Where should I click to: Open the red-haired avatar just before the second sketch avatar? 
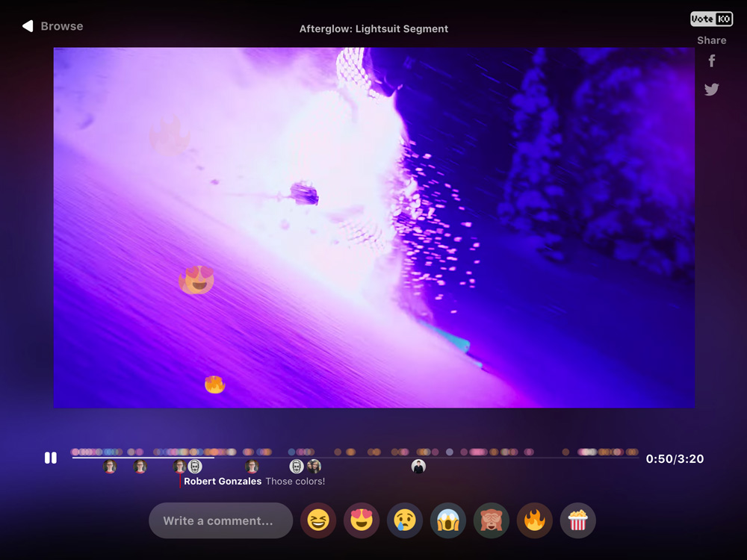[x=252, y=467]
